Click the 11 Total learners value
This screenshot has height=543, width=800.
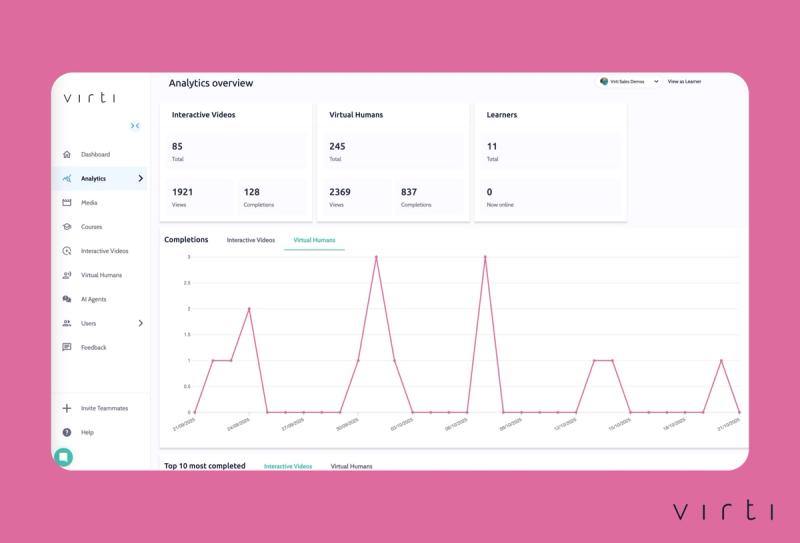pyautogui.click(x=492, y=146)
